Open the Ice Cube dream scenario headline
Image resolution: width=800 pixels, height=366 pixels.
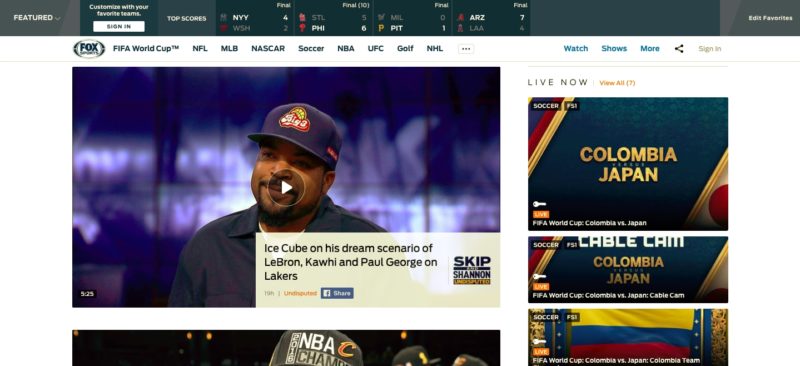[x=351, y=262]
